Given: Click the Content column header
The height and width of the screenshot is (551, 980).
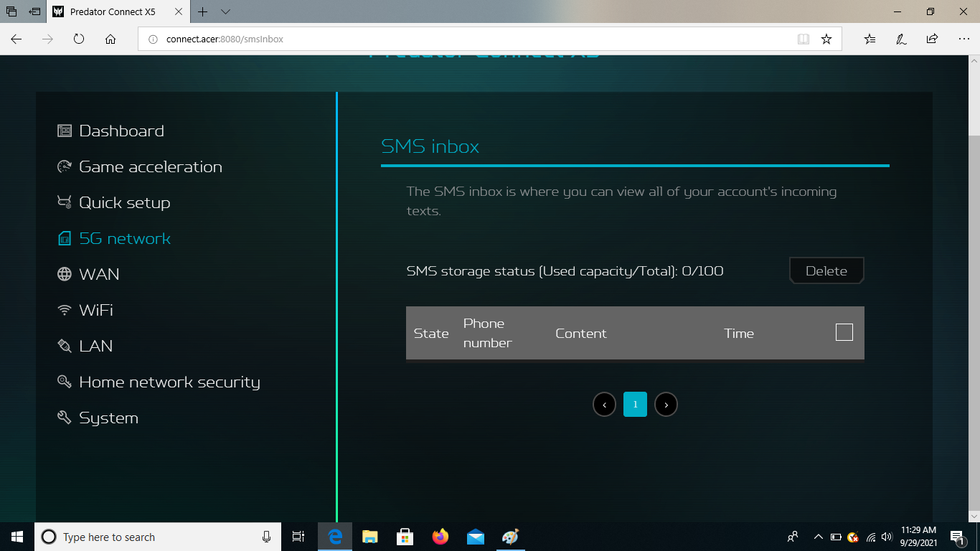Looking at the screenshot, I should pyautogui.click(x=581, y=334).
